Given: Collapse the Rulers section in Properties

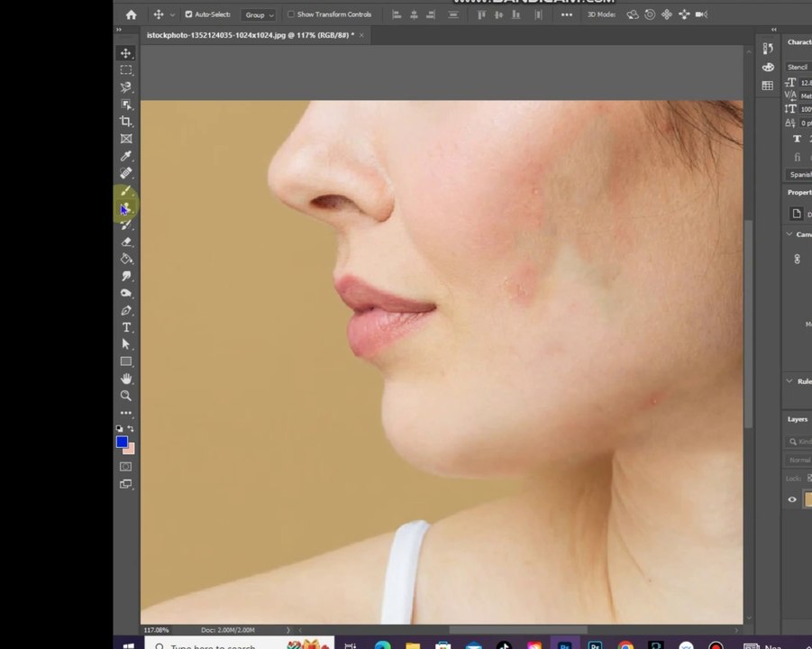Looking at the screenshot, I should [x=789, y=380].
